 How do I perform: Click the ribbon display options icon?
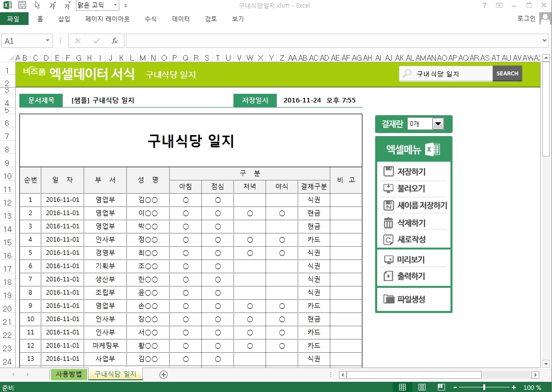[x=499, y=5]
